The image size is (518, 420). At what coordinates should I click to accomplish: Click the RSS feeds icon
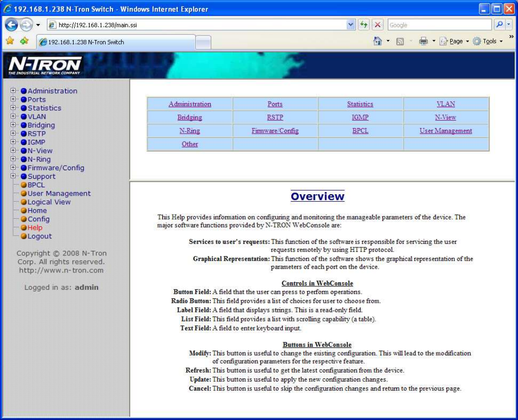tap(400, 42)
